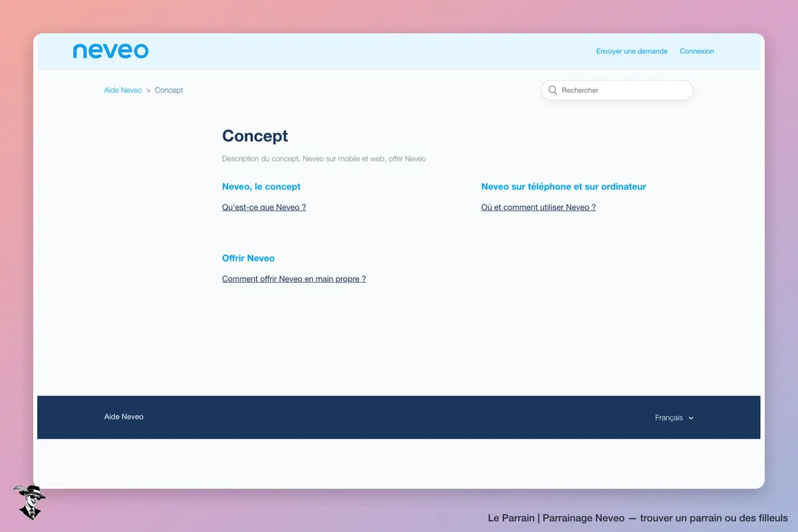
Task: Select the Concept breadcrumb item
Action: pyautogui.click(x=169, y=90)
